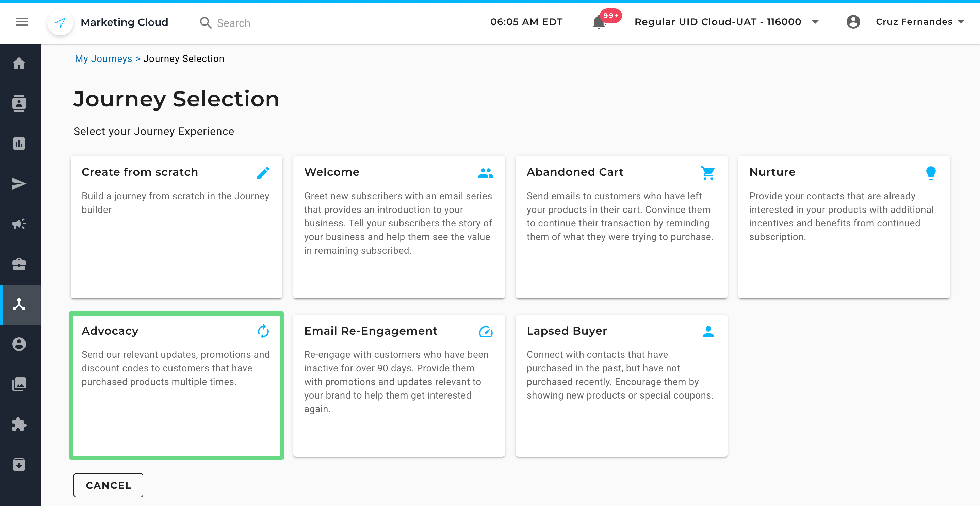Open the Cruz Fernandes user menu
This screenshot has height=506, width=980.
point(919,22)
